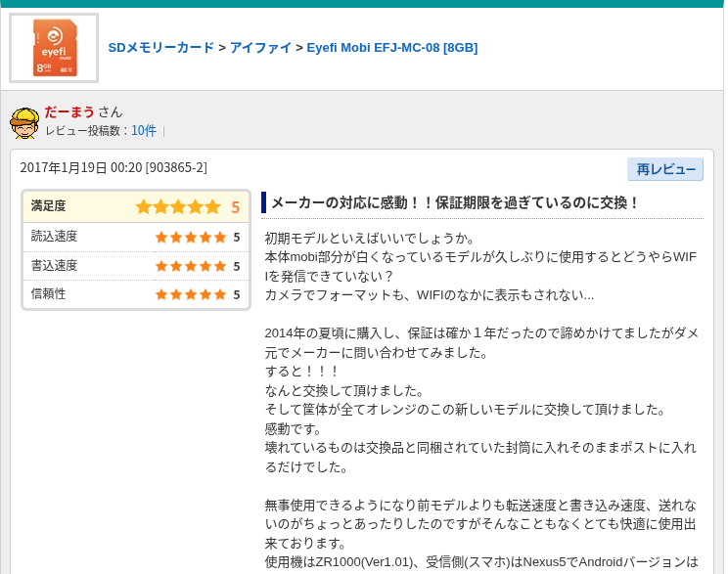Open reviewer profile だーまう
This screenshot has height=574, width=728.
click(x=69, y=111)
